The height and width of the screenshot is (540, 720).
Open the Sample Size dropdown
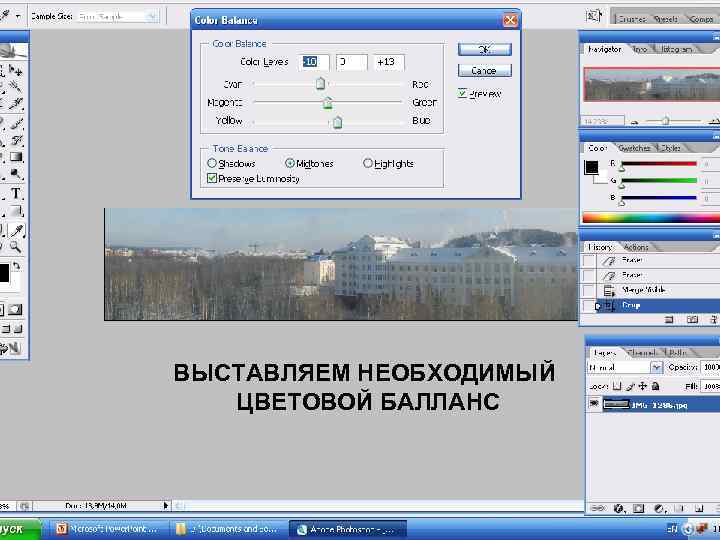[x=117, y=17]
